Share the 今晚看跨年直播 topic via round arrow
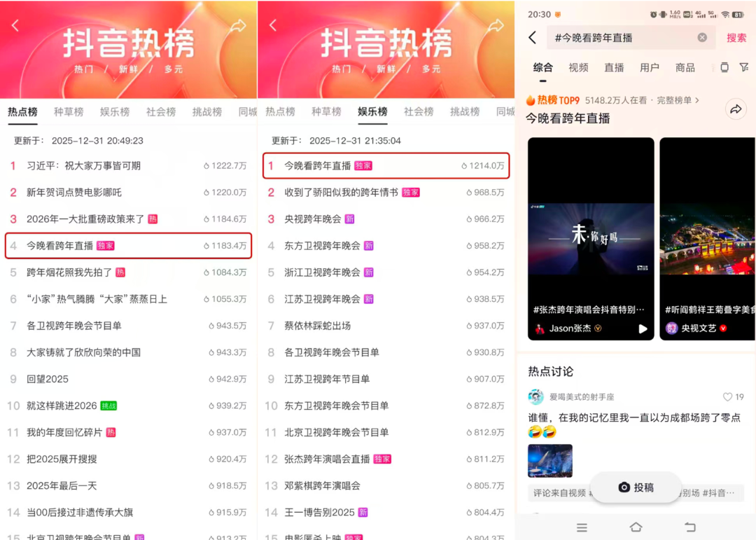This screenshot has width=756, height=540. tap(736, 109)
